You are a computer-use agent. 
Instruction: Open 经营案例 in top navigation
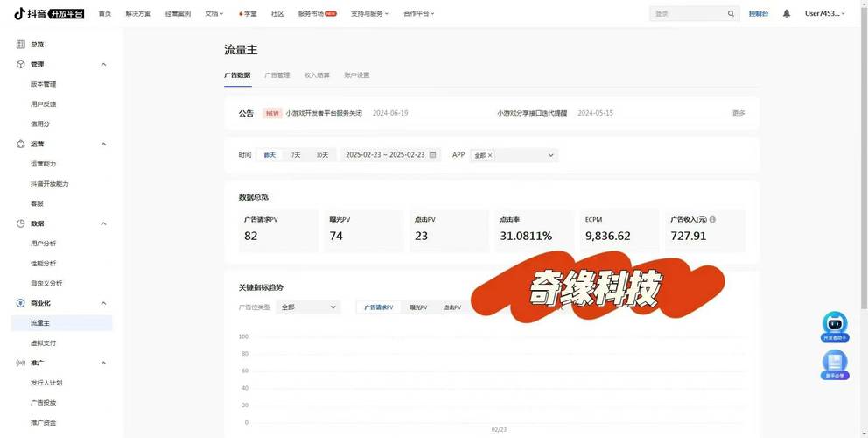[x=178, y=14]
